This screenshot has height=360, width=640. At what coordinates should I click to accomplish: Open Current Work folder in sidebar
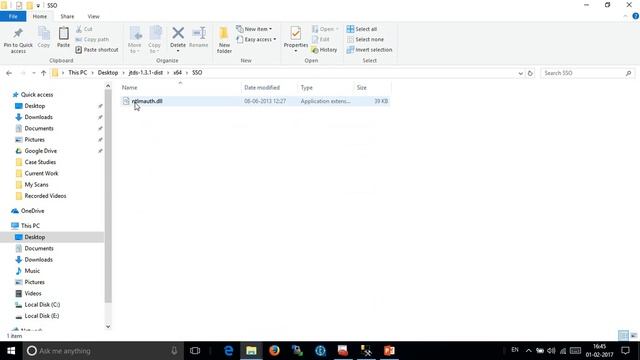pyautogui.click(x=41, y=173)
